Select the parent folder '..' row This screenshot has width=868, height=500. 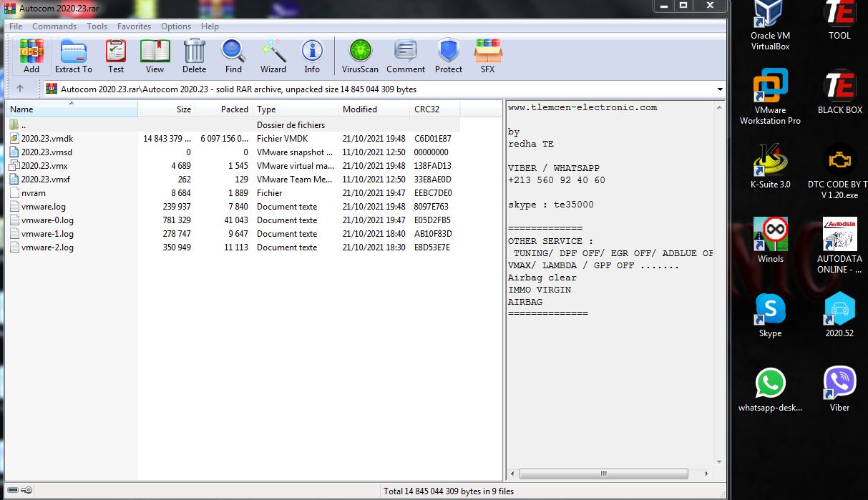click(x=233, y=125)
